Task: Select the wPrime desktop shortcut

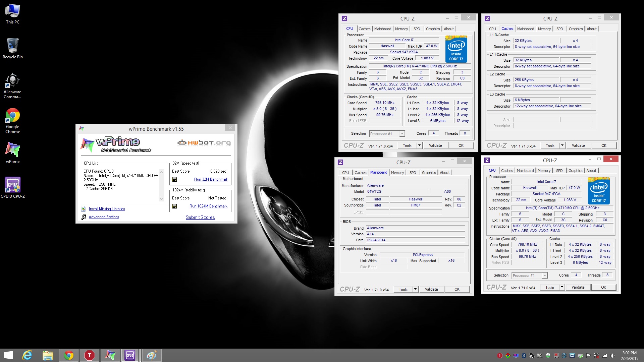Action: (12, 153)
